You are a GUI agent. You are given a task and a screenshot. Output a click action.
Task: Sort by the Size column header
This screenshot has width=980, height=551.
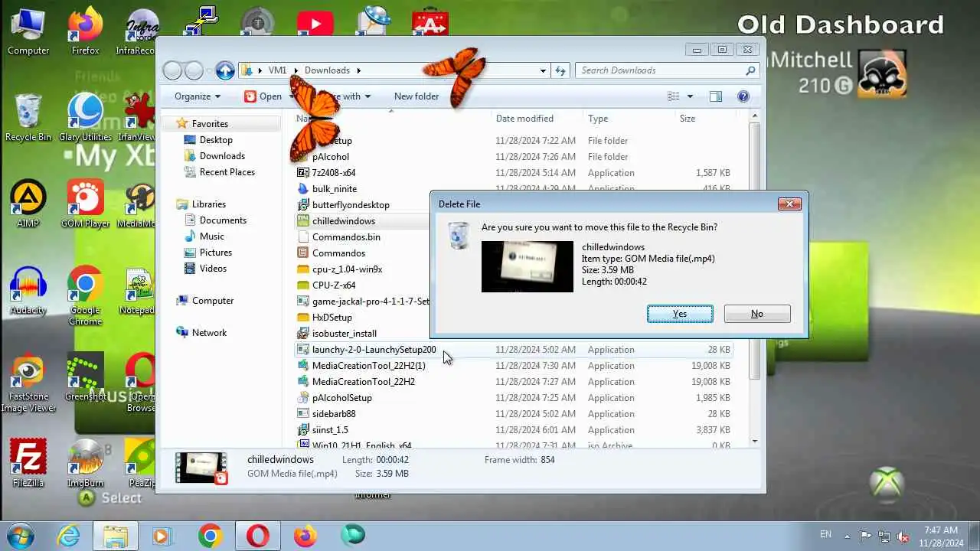[x=688, y=119]
